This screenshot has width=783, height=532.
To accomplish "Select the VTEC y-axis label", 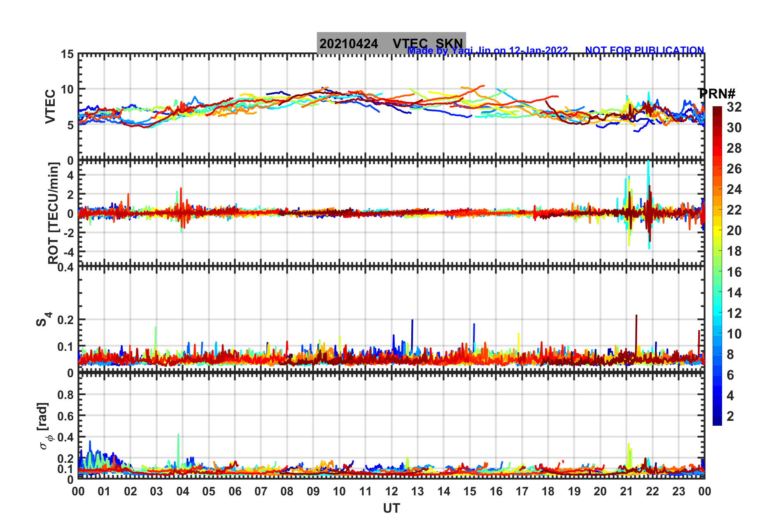I will click(50, 106).
